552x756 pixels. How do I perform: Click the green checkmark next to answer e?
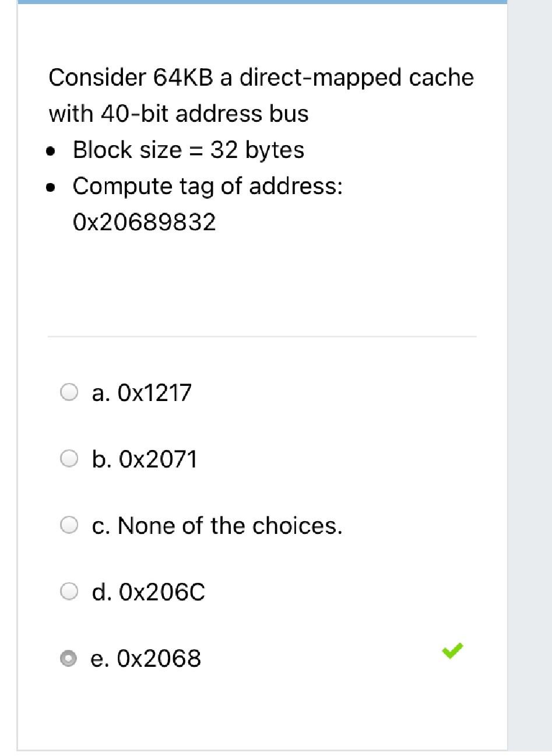coord(452,652)
